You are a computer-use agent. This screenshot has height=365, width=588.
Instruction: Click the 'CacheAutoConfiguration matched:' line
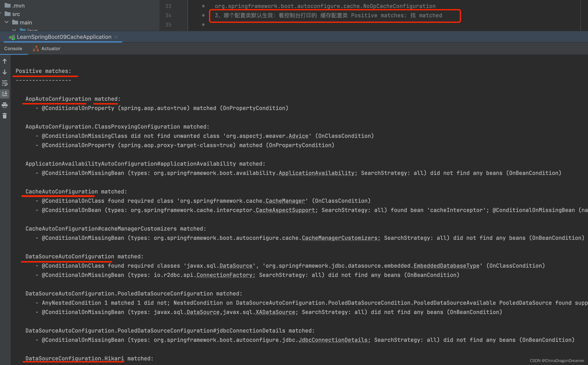(76, 191)
